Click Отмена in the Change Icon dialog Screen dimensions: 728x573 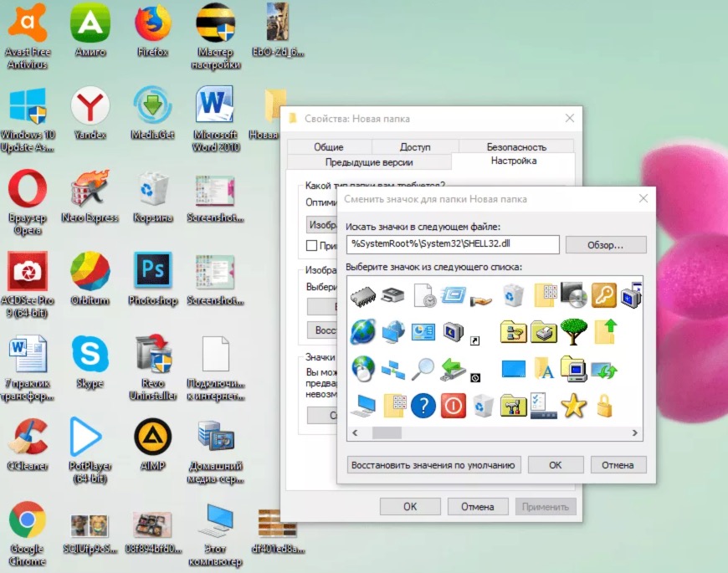tap(618, 465)
